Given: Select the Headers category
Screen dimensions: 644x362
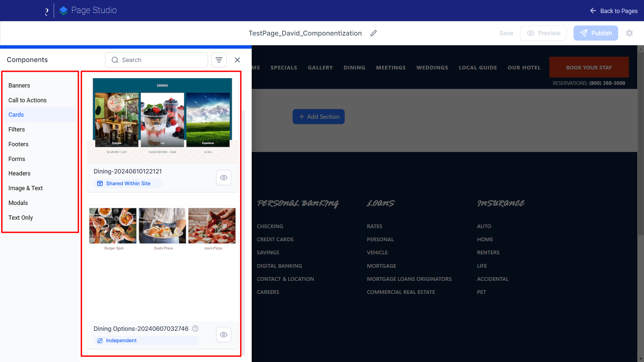Looking at the screenshot, I should (40, 173).
